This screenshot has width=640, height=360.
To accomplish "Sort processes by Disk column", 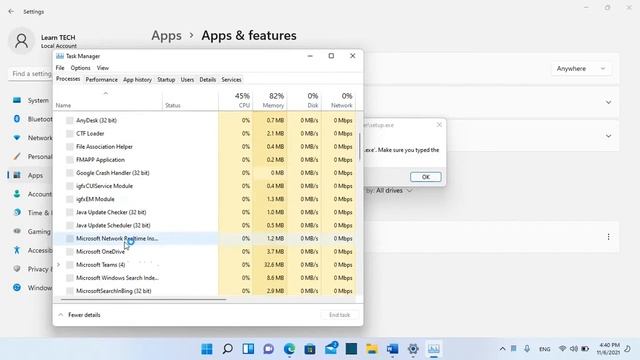I will pyautogui.click(x=304, y=100).
